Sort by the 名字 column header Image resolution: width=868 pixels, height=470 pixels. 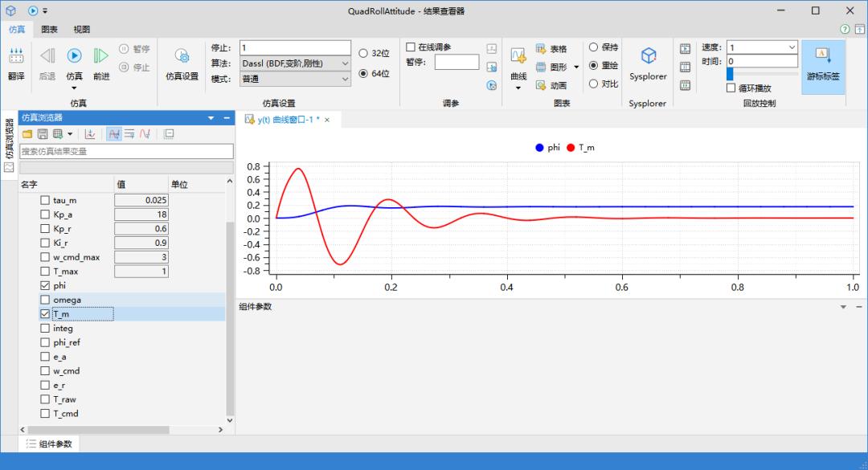66,184
